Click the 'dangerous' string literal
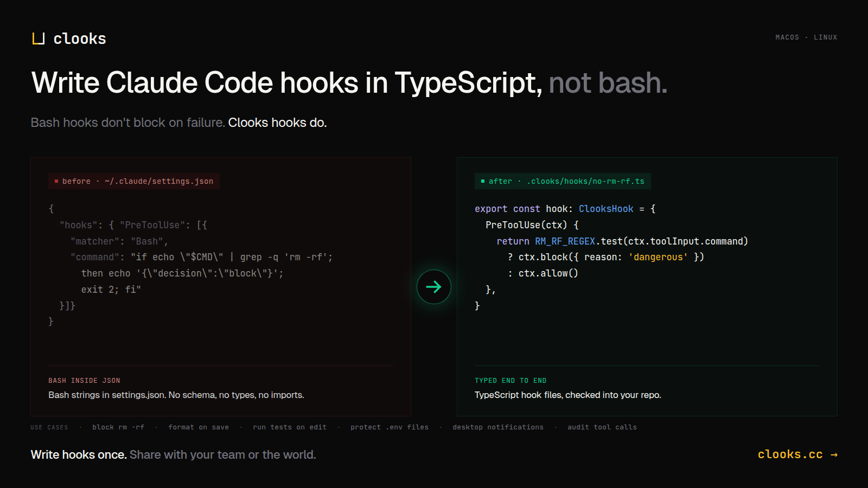The height and width of the screenshot is (488, 868). point(658,257)
